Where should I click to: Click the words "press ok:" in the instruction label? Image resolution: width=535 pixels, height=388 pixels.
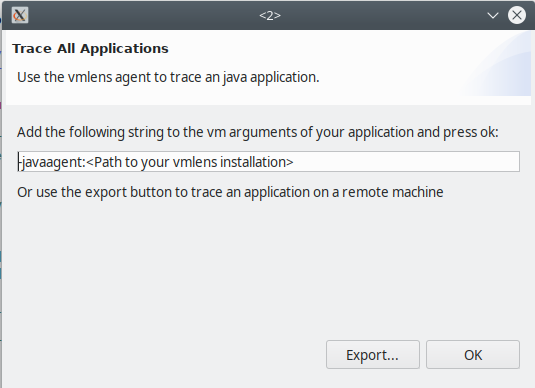click(x=471, y=132)
